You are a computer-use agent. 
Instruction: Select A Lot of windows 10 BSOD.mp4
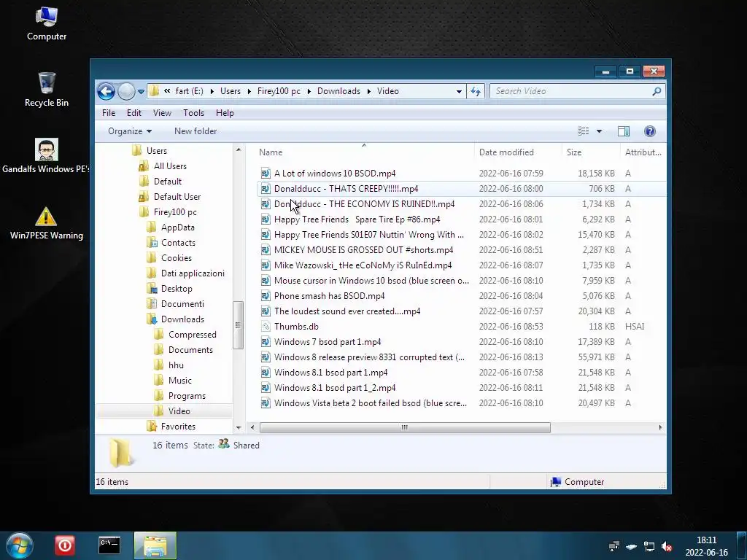pos(334,174)
